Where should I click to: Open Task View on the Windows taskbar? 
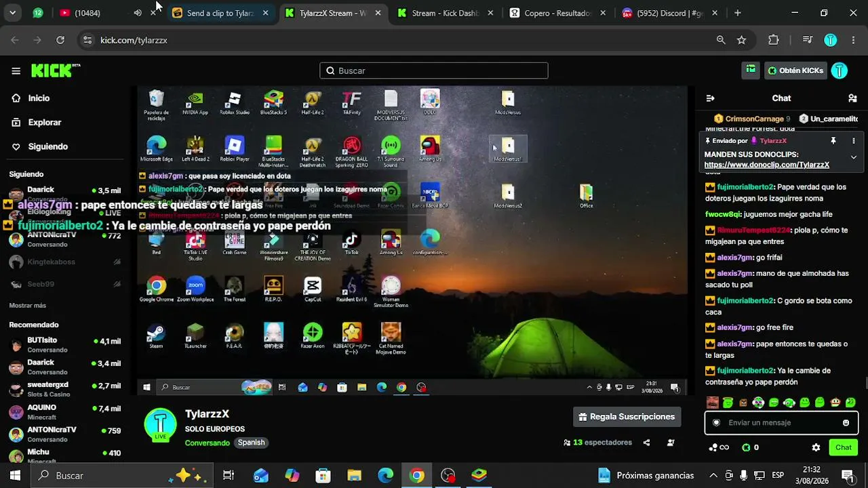tap(229, 476)
